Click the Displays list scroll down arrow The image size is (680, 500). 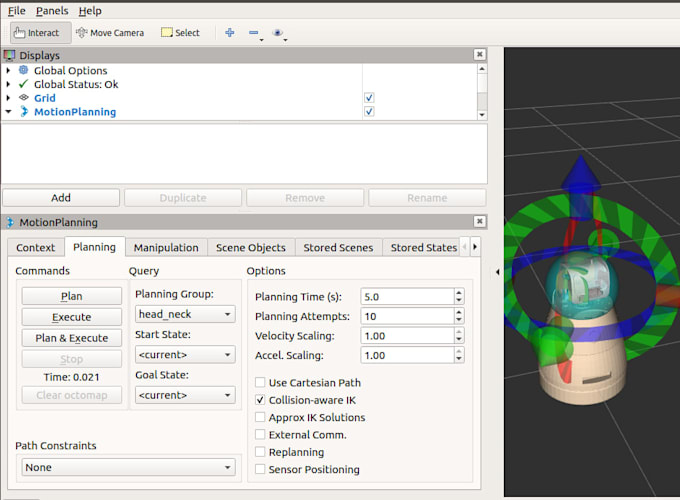[482, 115]
